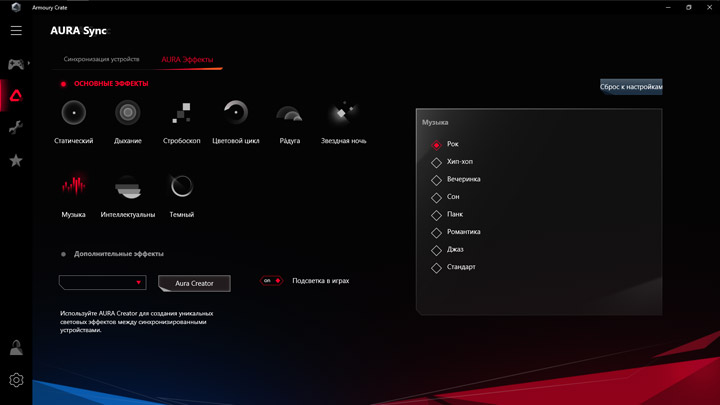Select the Стробоскоп strobe effect icon
Viewport: 720px width, 405px height.
181,112
